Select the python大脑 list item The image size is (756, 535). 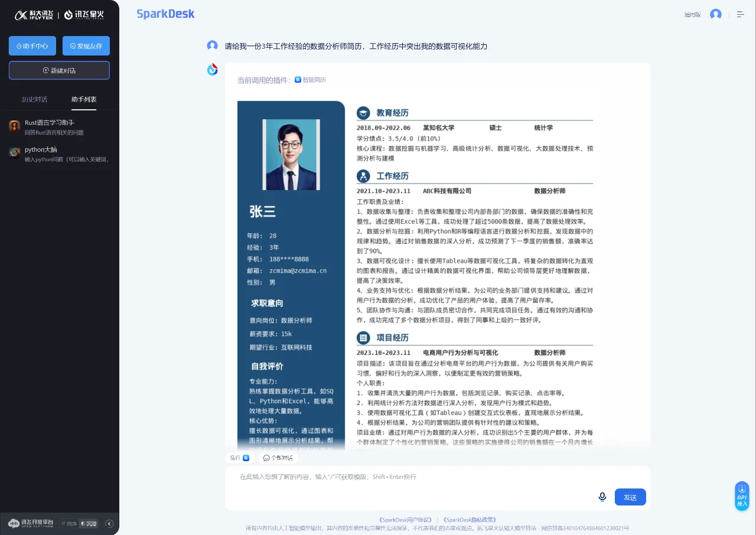pyautogui.click(x=59, y=154)
